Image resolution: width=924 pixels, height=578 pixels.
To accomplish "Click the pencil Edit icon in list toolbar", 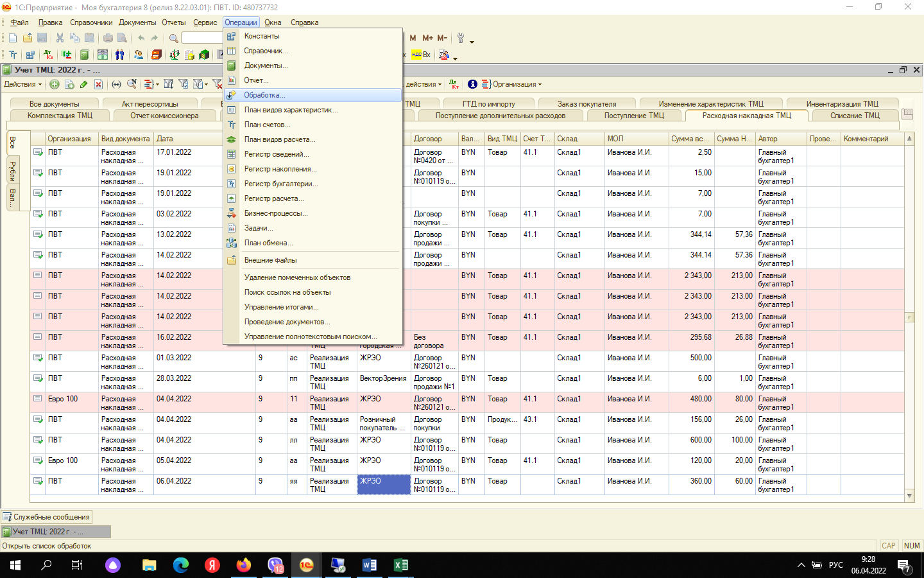I will click(x=84, y=84).
